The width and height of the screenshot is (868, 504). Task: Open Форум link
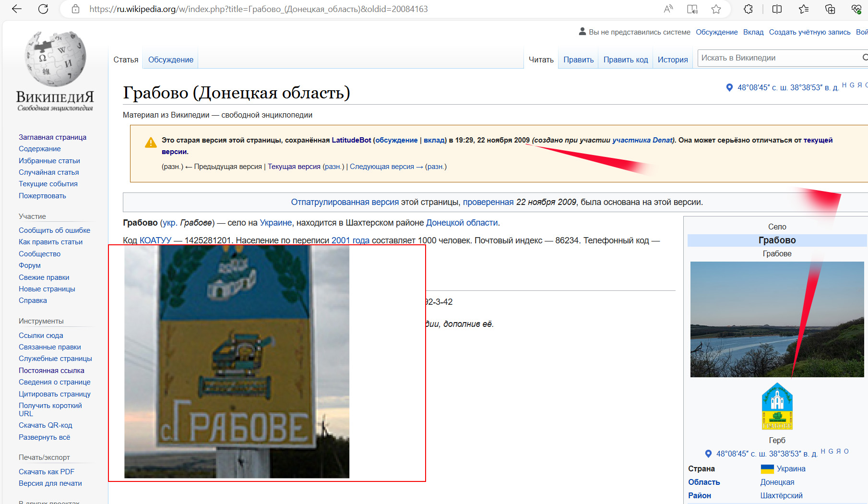point(30,265)
